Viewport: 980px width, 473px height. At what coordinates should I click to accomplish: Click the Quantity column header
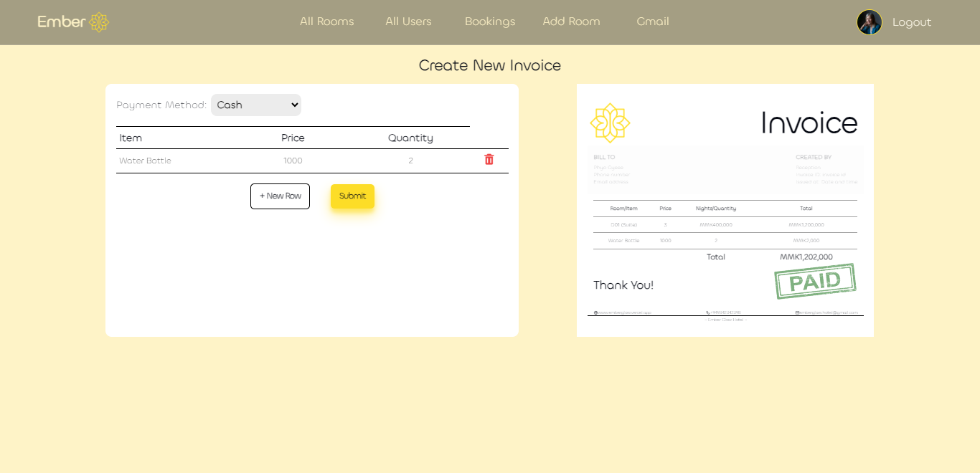pos(410,138)
